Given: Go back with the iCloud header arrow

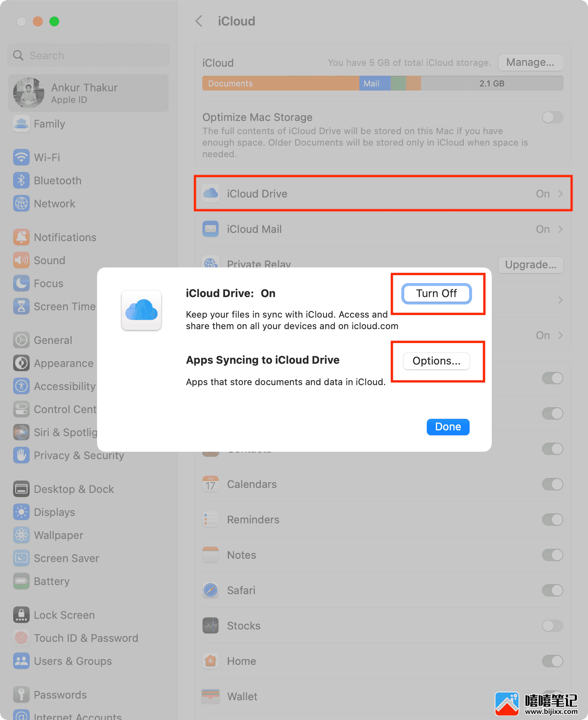Looking at the screenshot, I should point(199,21).
